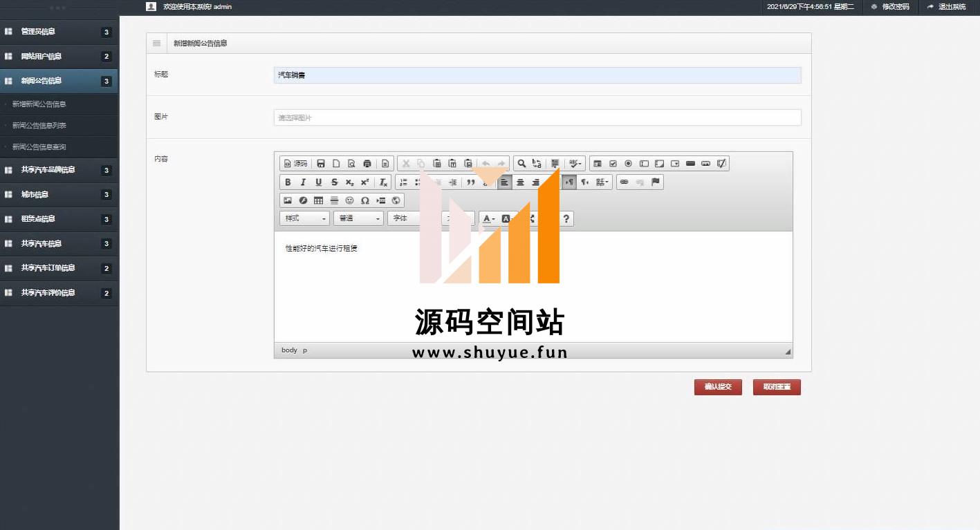Click the 退出系统 logout link
980x530 pixels.
pyautogui.click(x=947, y=7)
